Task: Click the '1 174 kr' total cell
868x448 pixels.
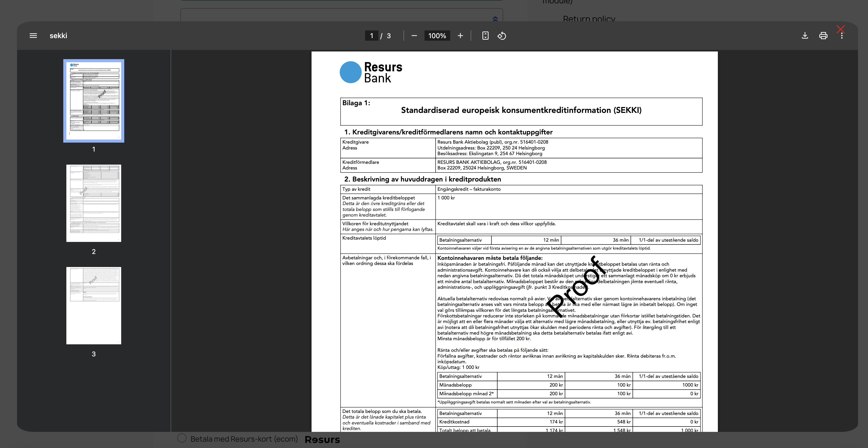Action: tap(554, 430)
